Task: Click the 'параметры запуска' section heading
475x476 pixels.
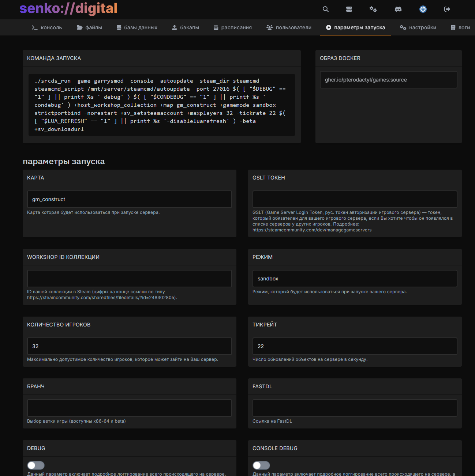Action: (x=64, y=162)
